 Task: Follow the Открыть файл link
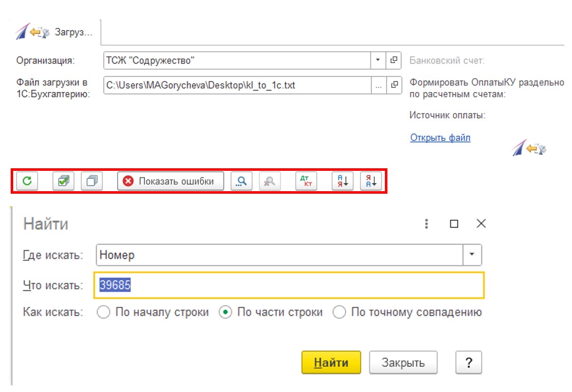point(440,137)
